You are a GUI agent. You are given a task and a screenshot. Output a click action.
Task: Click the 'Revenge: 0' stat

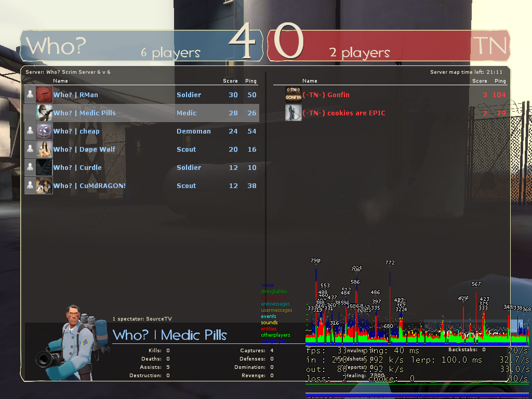(x=258, y=375)
